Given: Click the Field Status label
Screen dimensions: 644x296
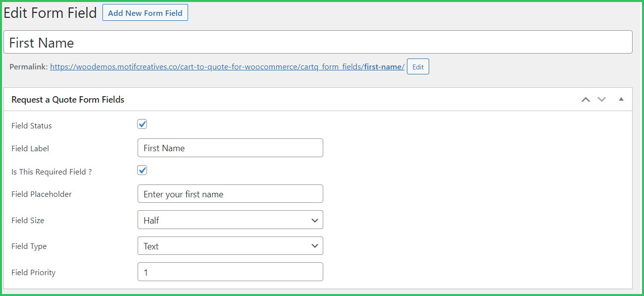Looking at the screenshot, I should click(32, 126).
